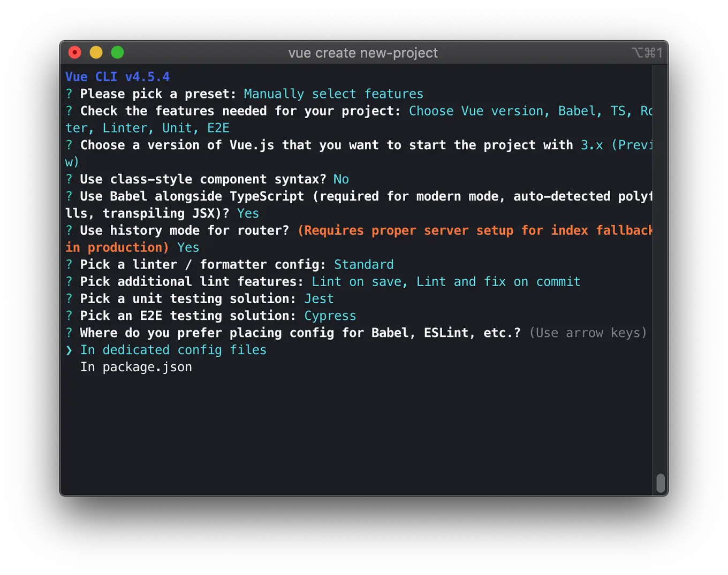This screenshot has height=575, width=728.
Task: Click the vue create new-project title
Action: tap(363, 53)
